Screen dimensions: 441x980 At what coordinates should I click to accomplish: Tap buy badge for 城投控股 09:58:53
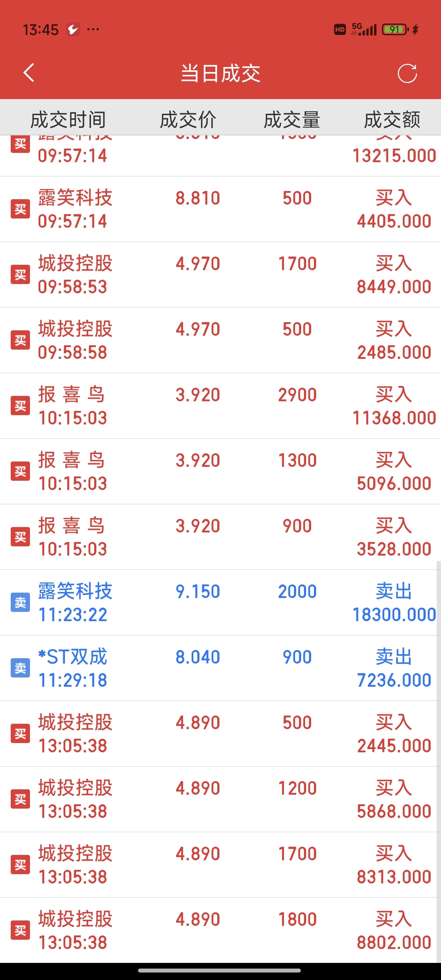tap(20, 274)
